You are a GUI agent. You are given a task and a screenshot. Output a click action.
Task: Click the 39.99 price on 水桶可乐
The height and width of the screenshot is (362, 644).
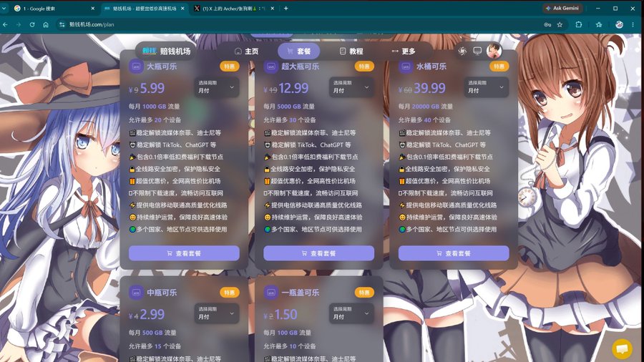tap(429, 88)
